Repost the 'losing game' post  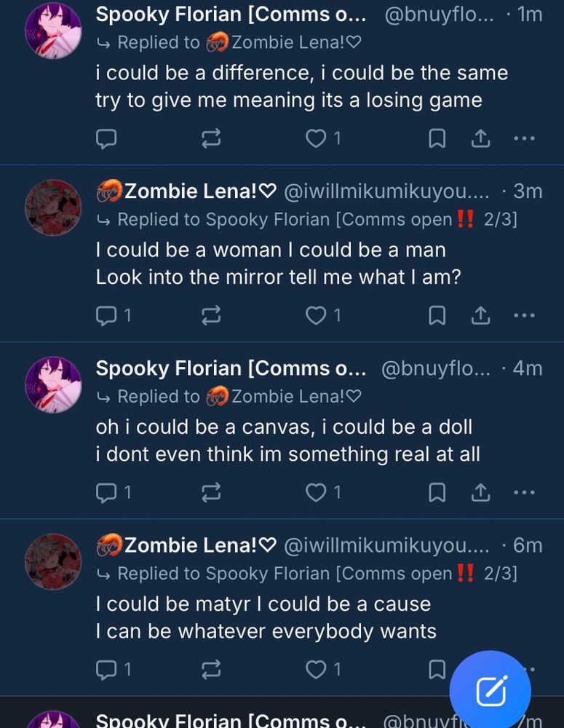click(211, 138)
